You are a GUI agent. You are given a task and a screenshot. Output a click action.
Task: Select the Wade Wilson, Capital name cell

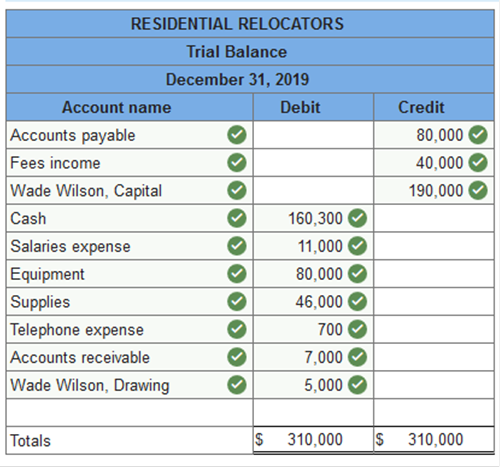click(x=130, y=190)
